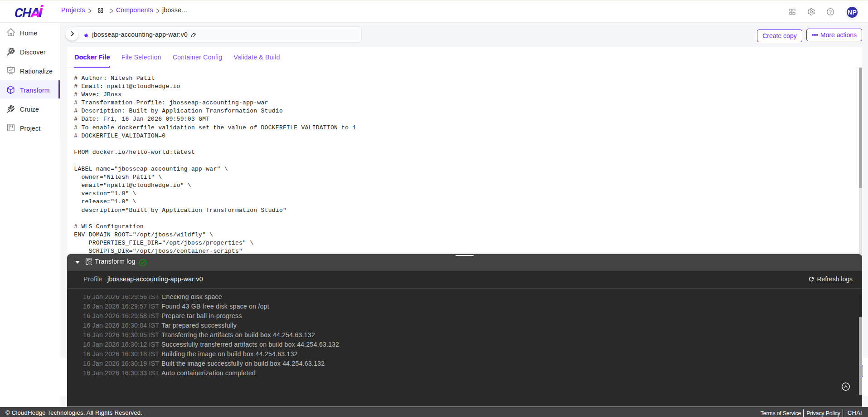This screenshot has width=868, height=417.
Task: Click the Refresh logs link
Action: (x=834, y=279)
